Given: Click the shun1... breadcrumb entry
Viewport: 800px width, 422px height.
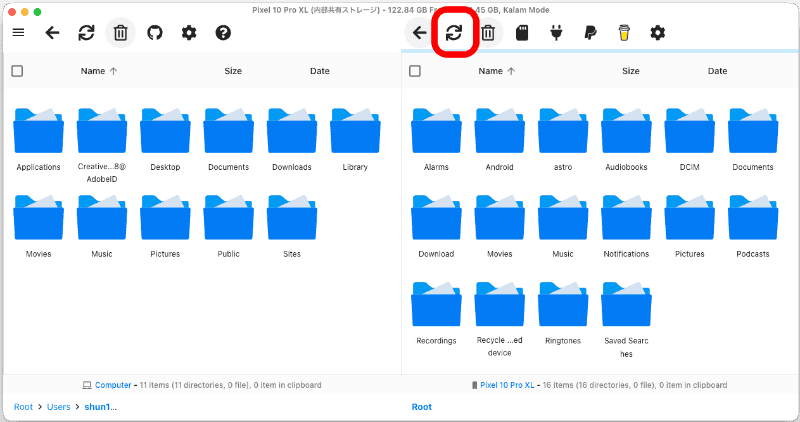Looking at the screenshot, I should point(101,407).
